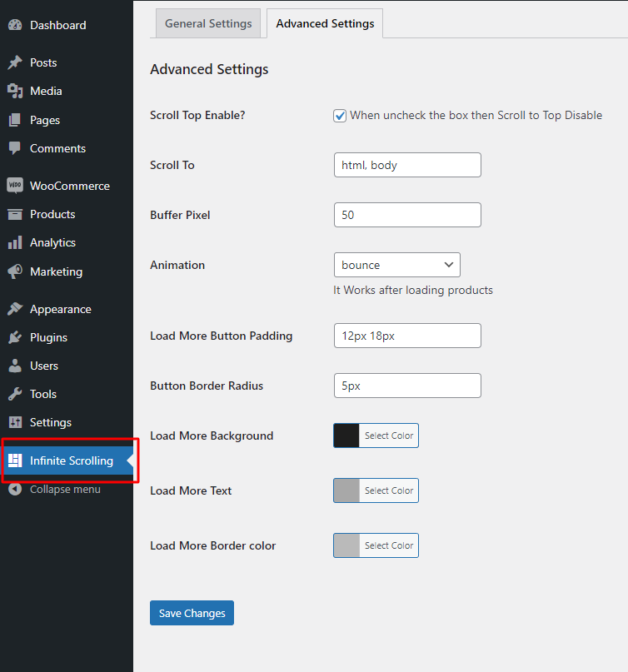
Task: Click the 'Advanced Settings' page heading
Action: pos(209,69)
